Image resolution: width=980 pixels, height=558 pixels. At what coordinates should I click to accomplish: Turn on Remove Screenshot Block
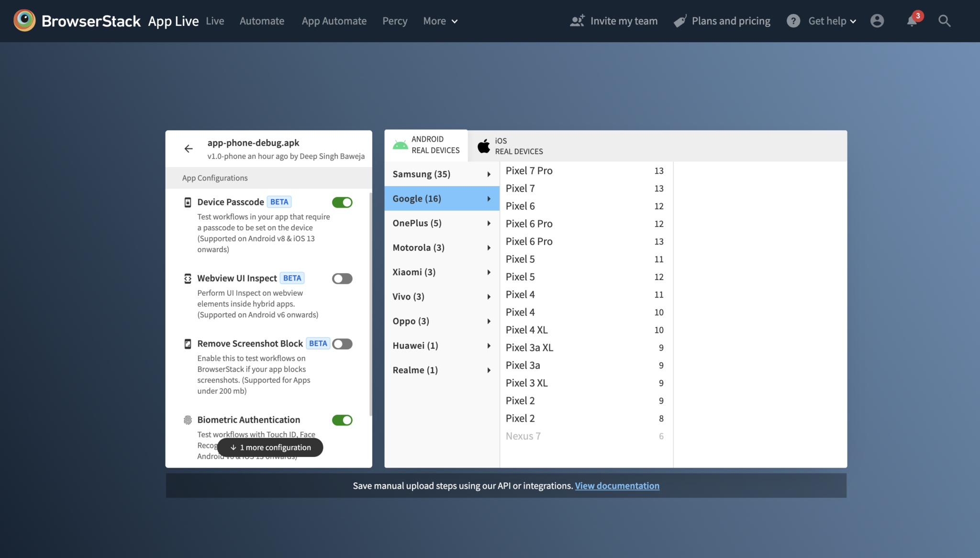point(342,344)
